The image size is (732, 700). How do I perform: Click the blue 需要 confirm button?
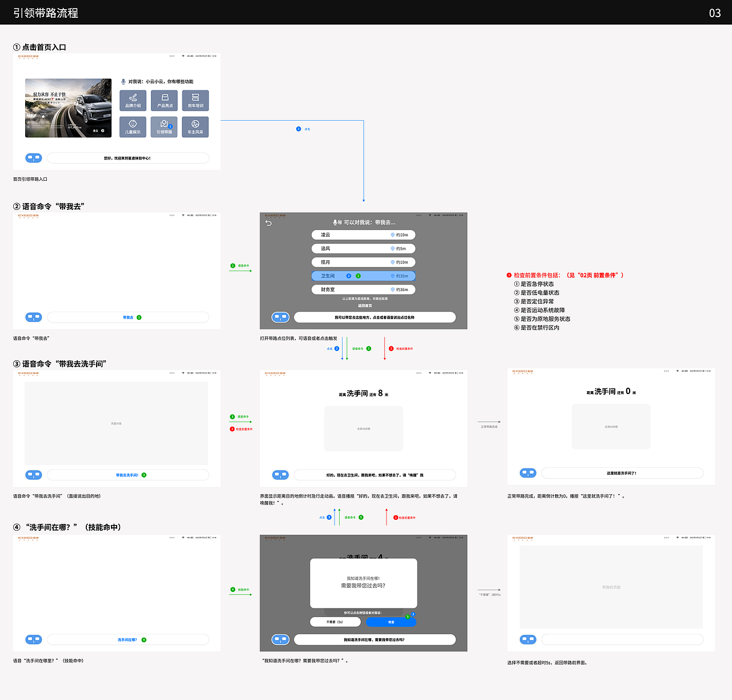391,622
